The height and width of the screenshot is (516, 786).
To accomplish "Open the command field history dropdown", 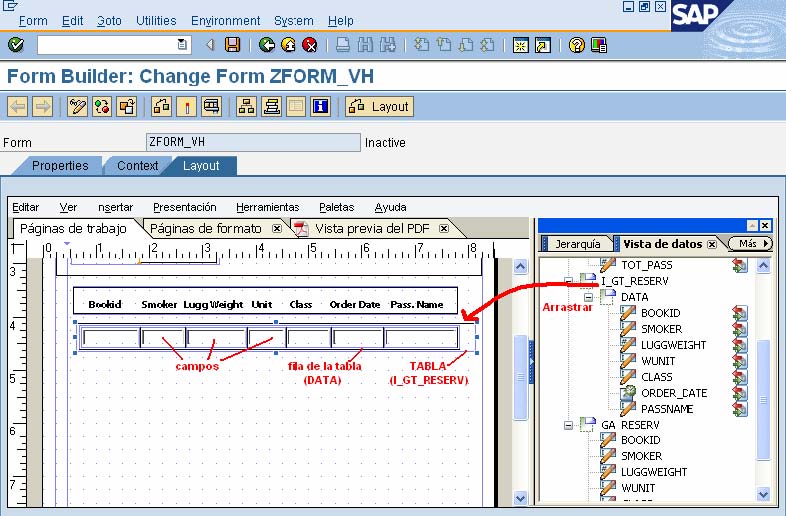I will point(182,45).
